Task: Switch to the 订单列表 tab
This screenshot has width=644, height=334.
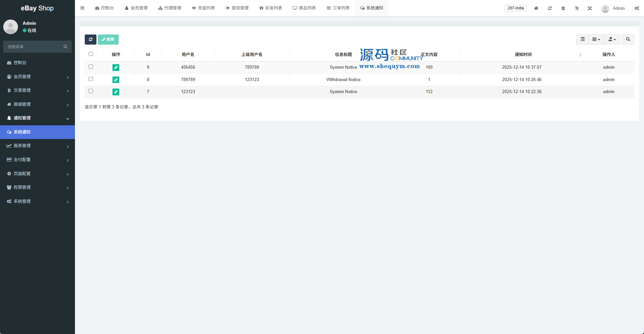Action: point(338,8)
